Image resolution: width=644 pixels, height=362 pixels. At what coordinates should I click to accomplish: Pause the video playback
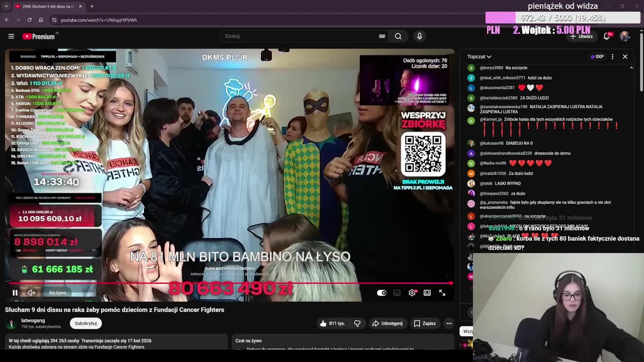[x=15, y=293]
